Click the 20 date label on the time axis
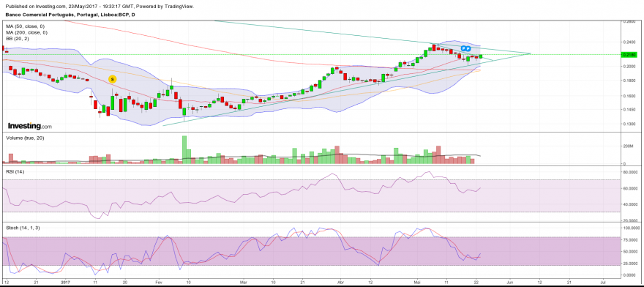 (125, 283)
